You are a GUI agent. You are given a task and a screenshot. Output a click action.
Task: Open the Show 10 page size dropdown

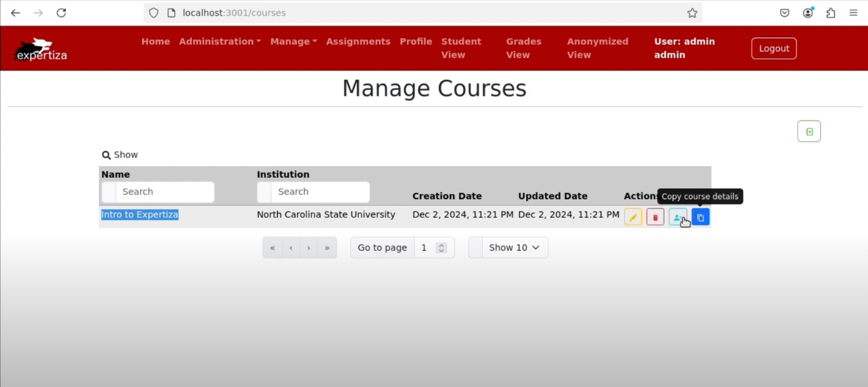[514, 248]
